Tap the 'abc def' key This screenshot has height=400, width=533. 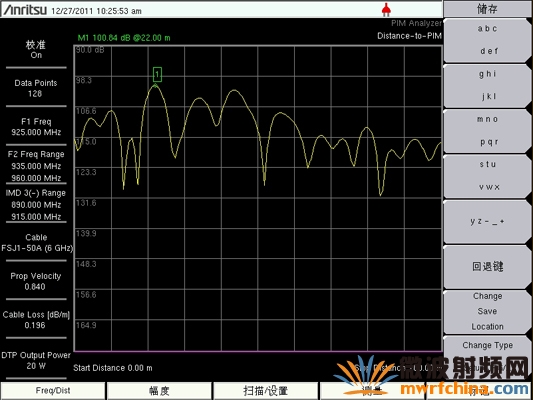coord(487,40)
